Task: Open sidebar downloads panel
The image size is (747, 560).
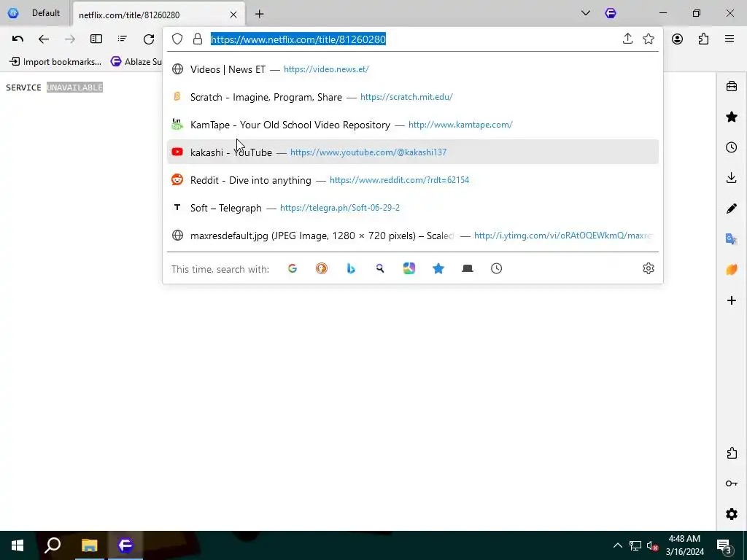Action: pos(732,178)
